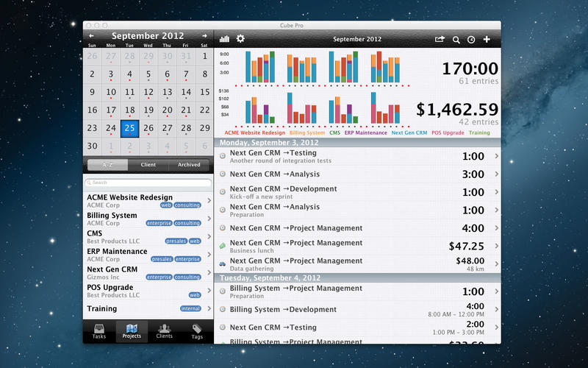
Task: Switch the project list to A-Z sorting
Action: pos(107,165)
